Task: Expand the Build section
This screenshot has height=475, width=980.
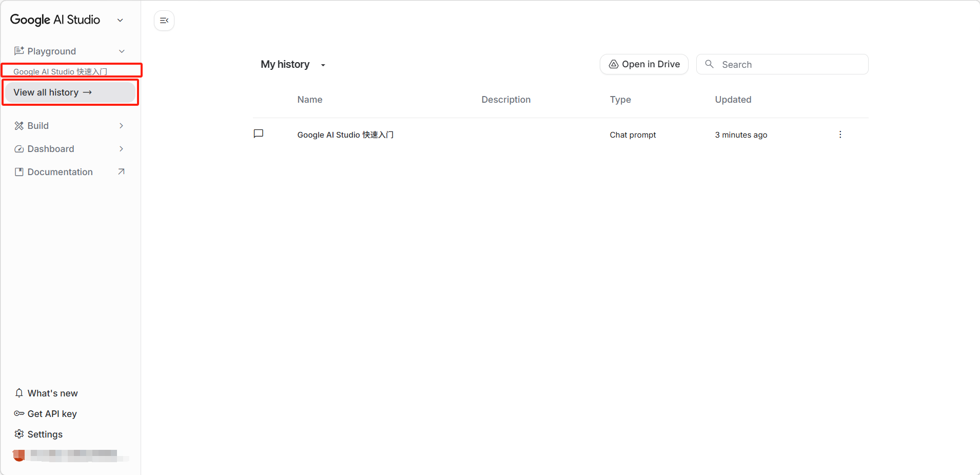Action: coord(121,126)
